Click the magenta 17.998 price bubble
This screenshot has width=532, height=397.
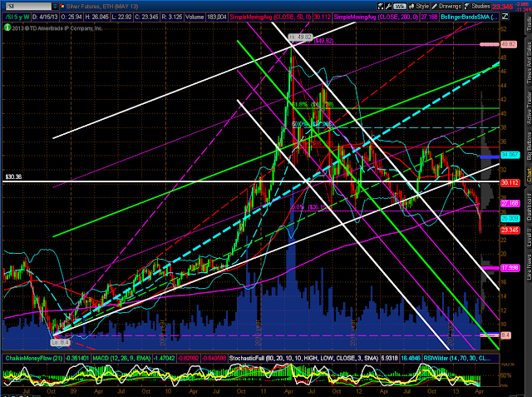[x=510, y=268]
